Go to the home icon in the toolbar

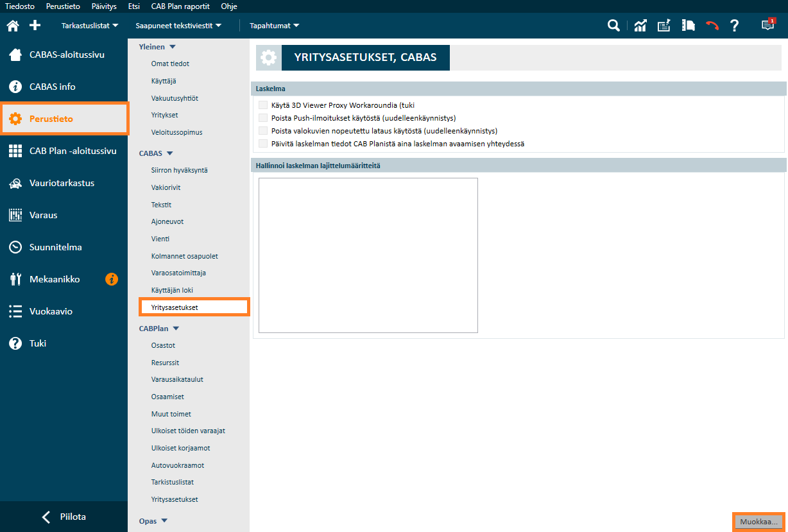[x=12, y=26]
